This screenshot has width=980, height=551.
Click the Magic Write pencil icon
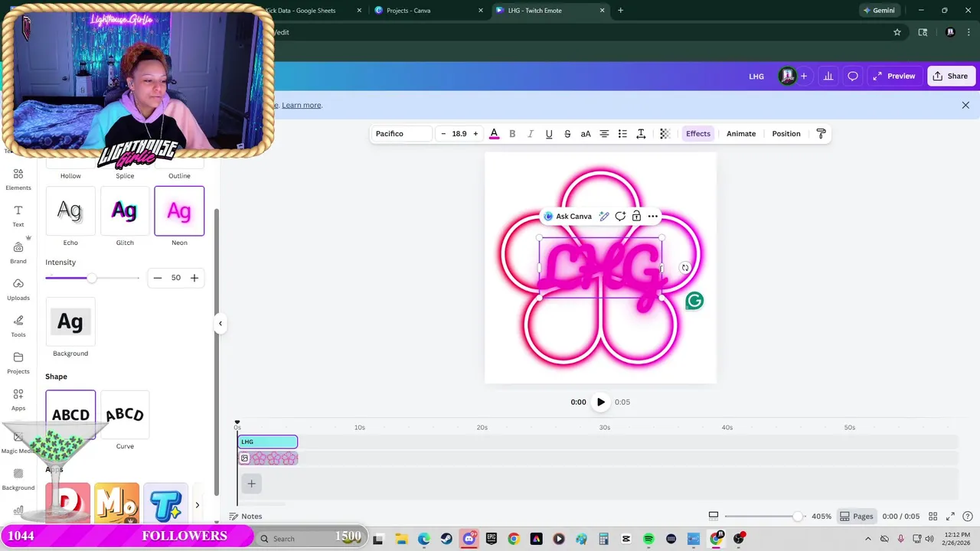coord(604,217)
